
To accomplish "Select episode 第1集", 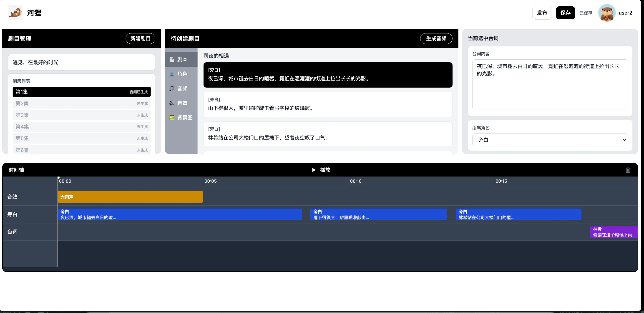I will (x=81, y=92).
